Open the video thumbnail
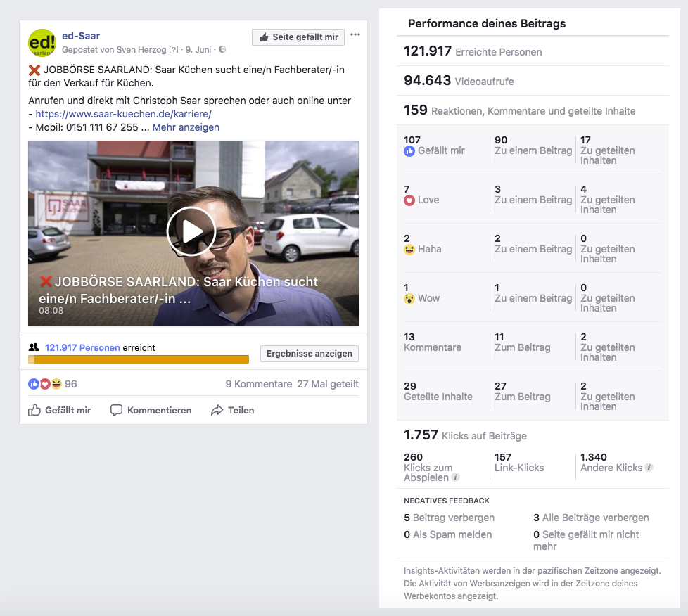This screenshot has height=616, width=688. coord(193,233)
